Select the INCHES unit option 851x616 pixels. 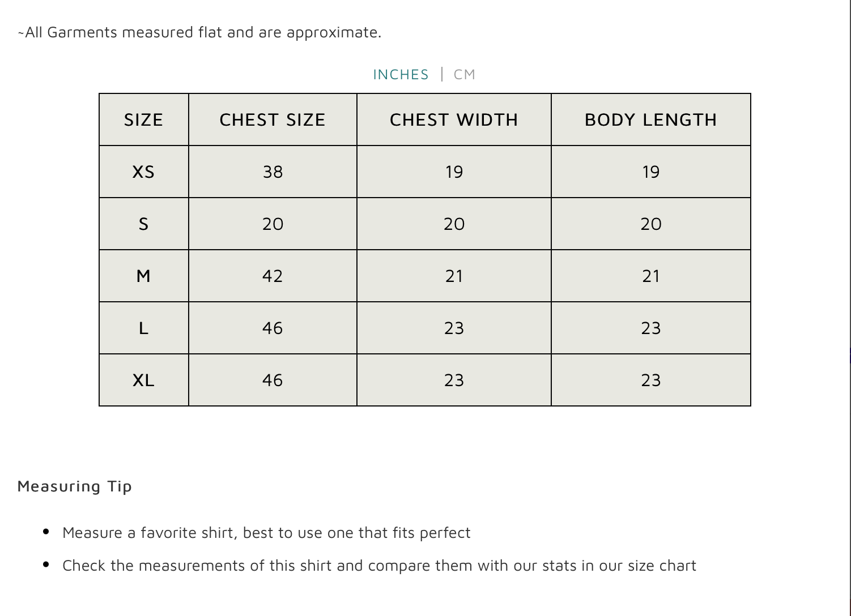[401, 75]
